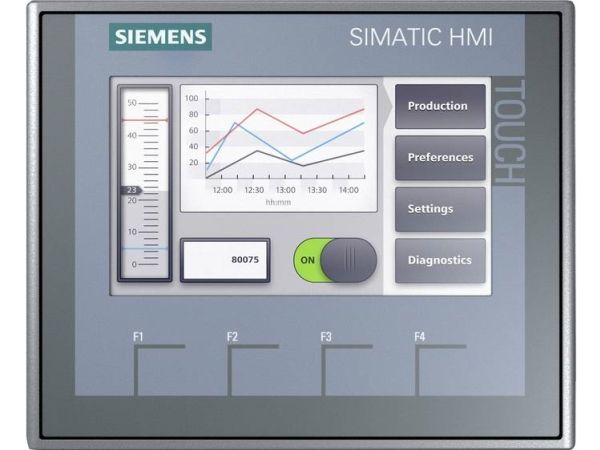
Task: Open the Preferences screen
Action: pyautogui.click(x=440, y=157)
